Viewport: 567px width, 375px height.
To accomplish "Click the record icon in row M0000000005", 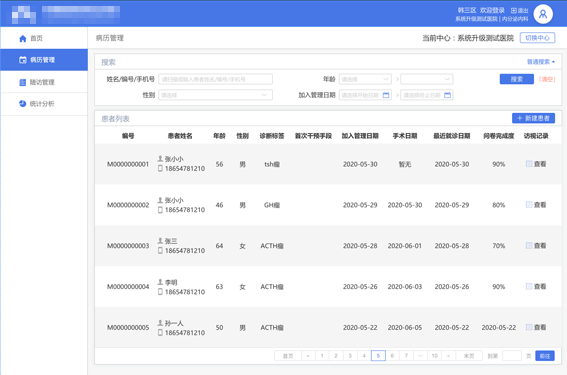I will [529, 327].
